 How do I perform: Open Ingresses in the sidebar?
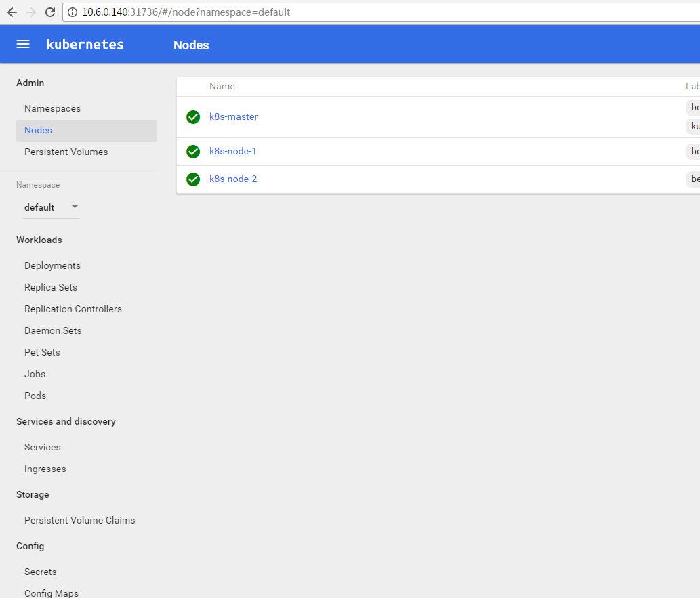coord(45,469)
